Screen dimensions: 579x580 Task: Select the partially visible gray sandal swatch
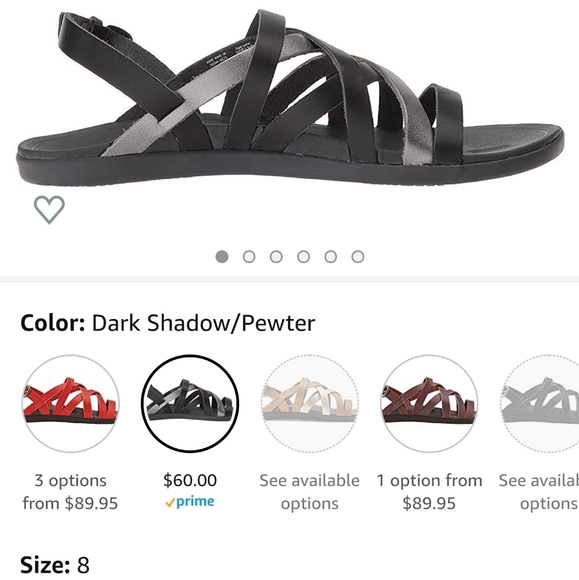pyautogui.click(x=540, y=404)
